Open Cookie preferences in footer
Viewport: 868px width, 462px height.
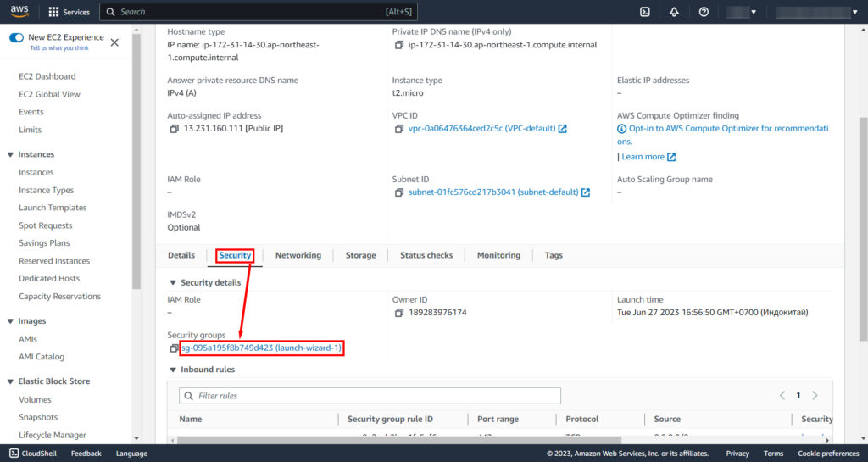(x=828, y=454)
